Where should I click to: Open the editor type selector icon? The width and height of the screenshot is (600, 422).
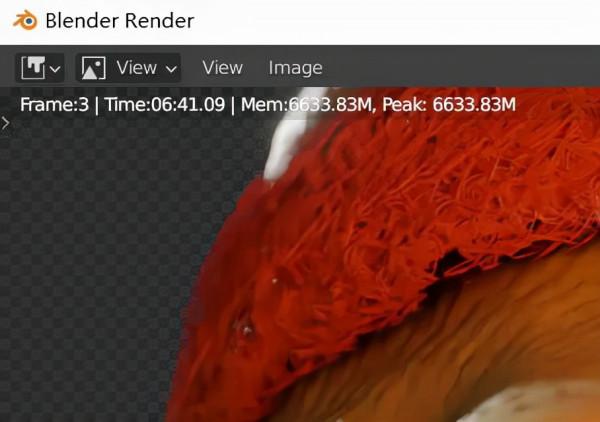[x=33, y=68]
